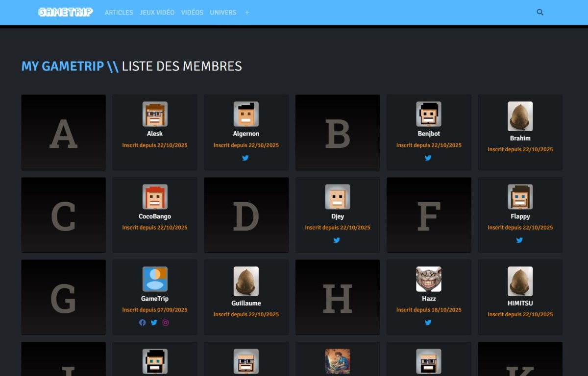The height and width of the screenshot is (376, 588).
Task: Expand the plus menu in navigation
Action: 247,12
